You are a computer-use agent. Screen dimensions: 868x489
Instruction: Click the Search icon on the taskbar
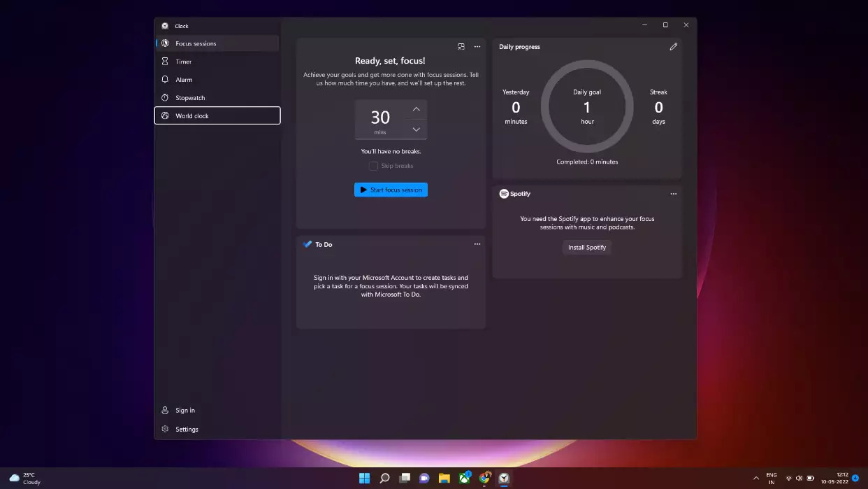click(x=384, y=479)
